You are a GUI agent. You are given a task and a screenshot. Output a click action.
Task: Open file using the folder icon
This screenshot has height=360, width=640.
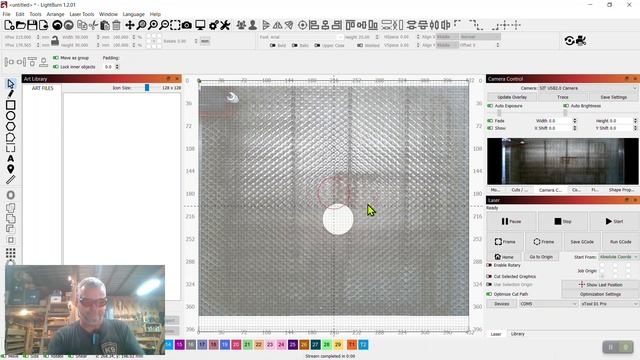(x=20, y=25)
